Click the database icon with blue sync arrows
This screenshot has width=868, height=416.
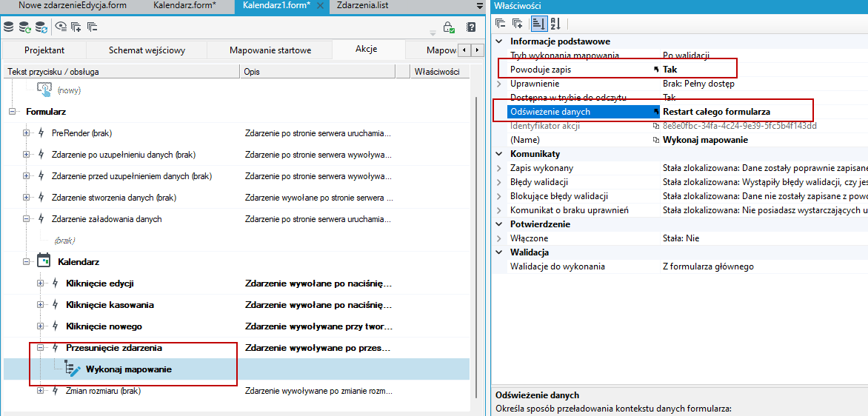(41, 26)
